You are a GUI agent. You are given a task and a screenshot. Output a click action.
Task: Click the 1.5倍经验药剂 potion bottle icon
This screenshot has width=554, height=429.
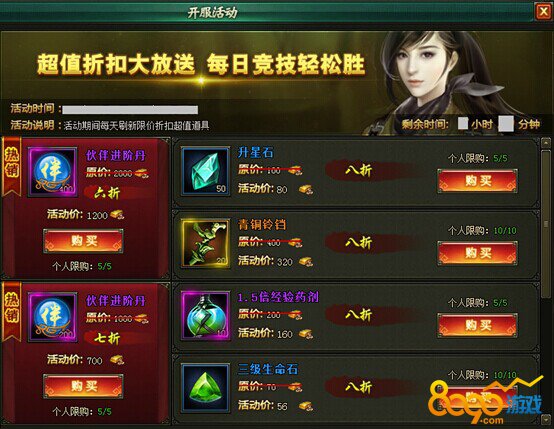tap(206, 316)
